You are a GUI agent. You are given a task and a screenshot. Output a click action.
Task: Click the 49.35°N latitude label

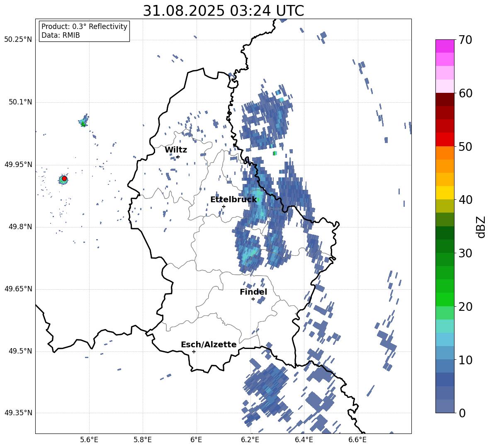tap(18, 413)
